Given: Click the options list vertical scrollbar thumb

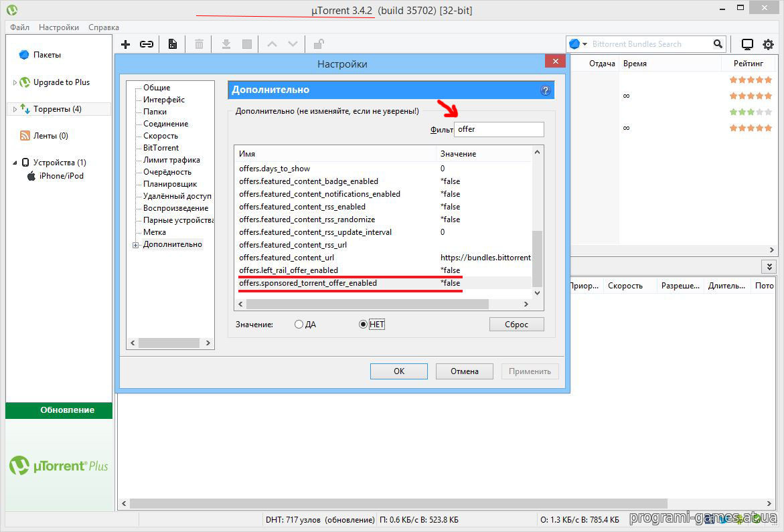Looking at the screenshot, I should 537,258.
